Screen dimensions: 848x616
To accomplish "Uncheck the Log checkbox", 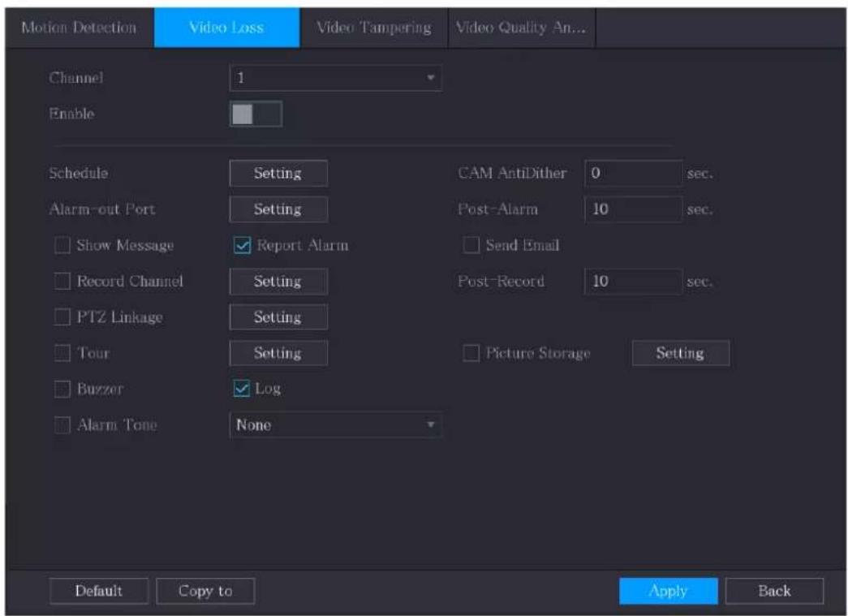I will point(242,388).
